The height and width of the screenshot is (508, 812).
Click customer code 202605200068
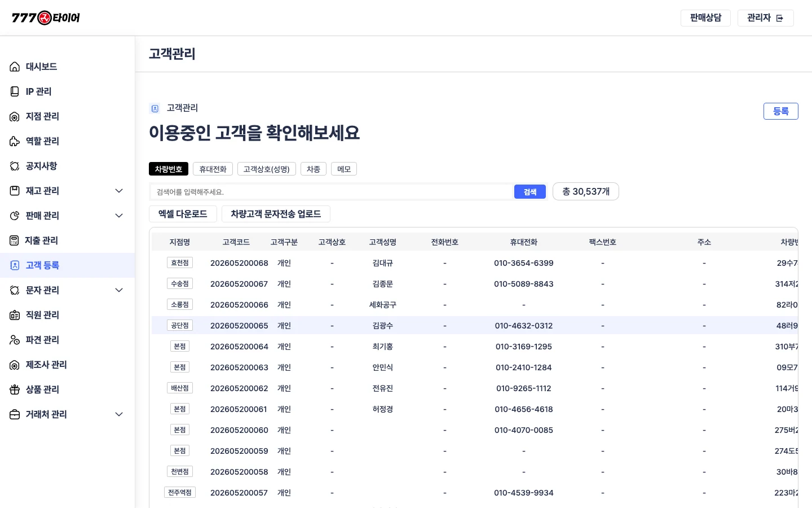click(x=239, y=263)
